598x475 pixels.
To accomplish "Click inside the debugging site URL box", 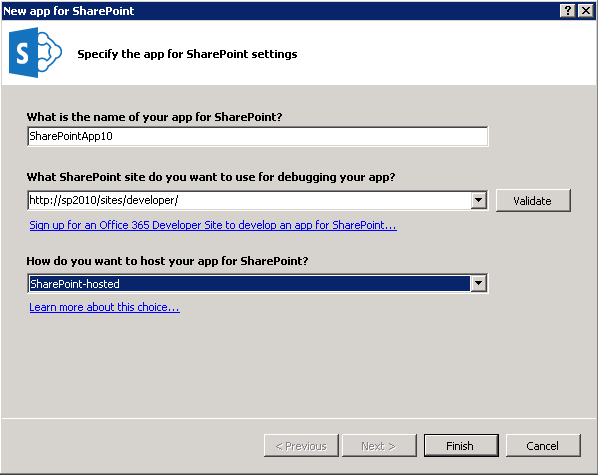I will [x=249, y=200].
